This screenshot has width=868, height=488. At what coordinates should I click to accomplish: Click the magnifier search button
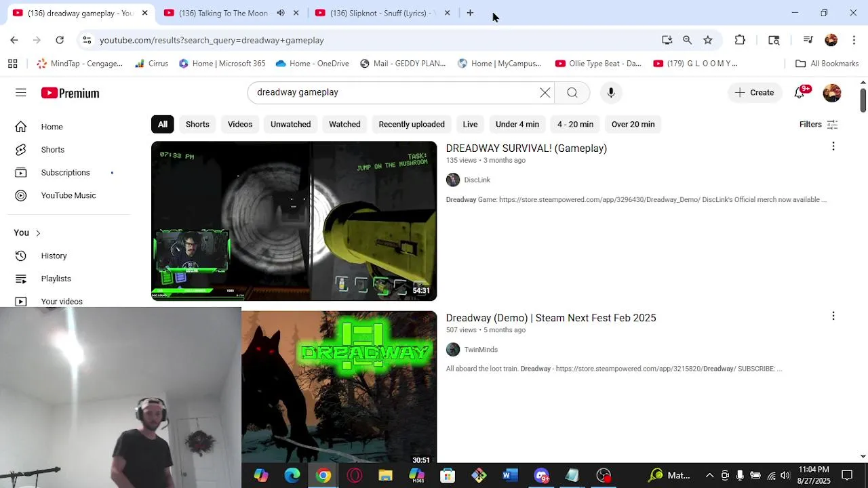(572, 93)
